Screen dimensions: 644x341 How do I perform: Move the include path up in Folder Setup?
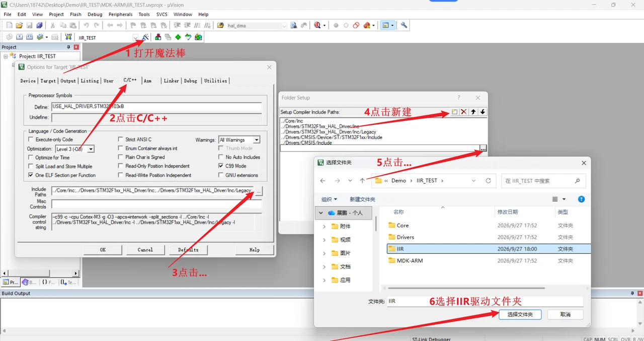coord(473,112)
